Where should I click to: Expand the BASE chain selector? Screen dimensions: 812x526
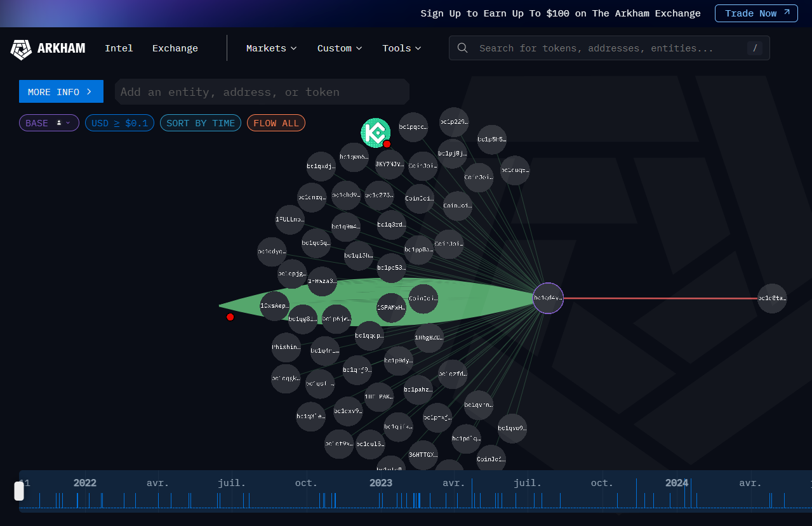point(67,122)
